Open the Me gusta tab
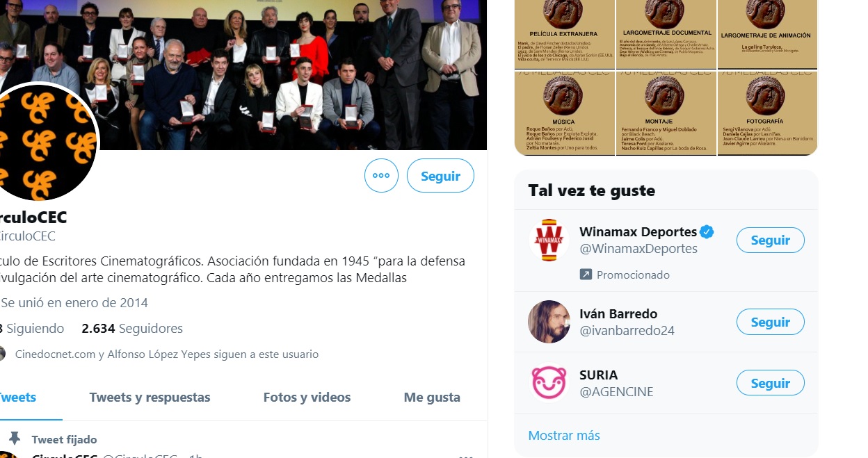Screen dimensions: 868x458 coord(432,398)
